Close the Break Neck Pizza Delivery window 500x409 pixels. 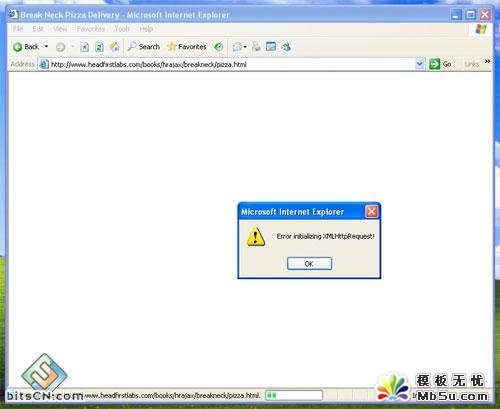click(485, 15)
